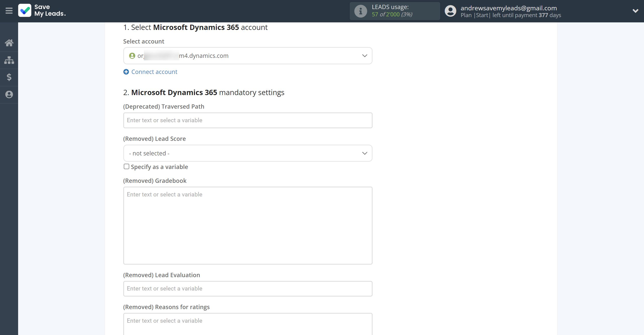This screenshot has width=644, height=335.
Task: Click the billing/dollar icon in sidebar
Action: click(x=9, y=77)
